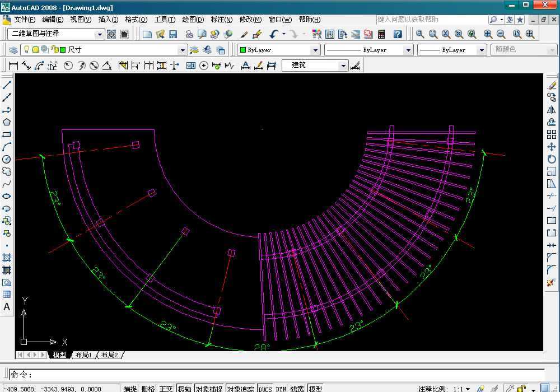
Task: Select the Hatch tool
Action: (7, 258)
